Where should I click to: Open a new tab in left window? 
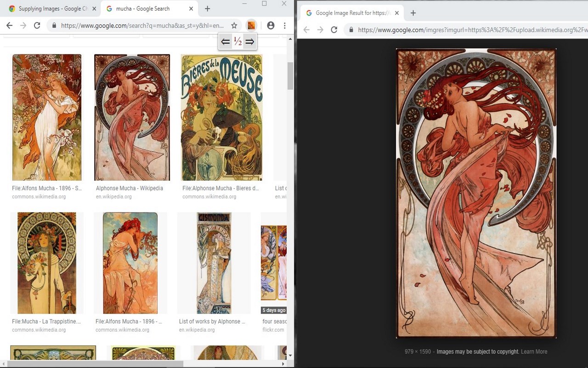(208, 9)
